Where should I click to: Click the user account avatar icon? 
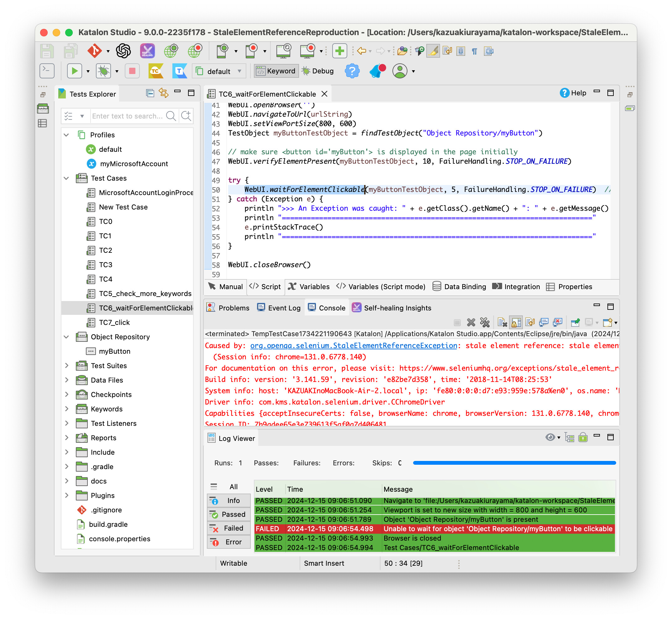pos(400,71)
